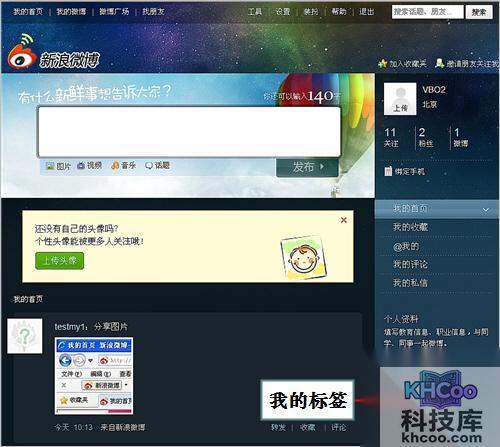Click the 音乐 music icon
The height and width of the screenshot is (447, 500).
coord(115,165)
